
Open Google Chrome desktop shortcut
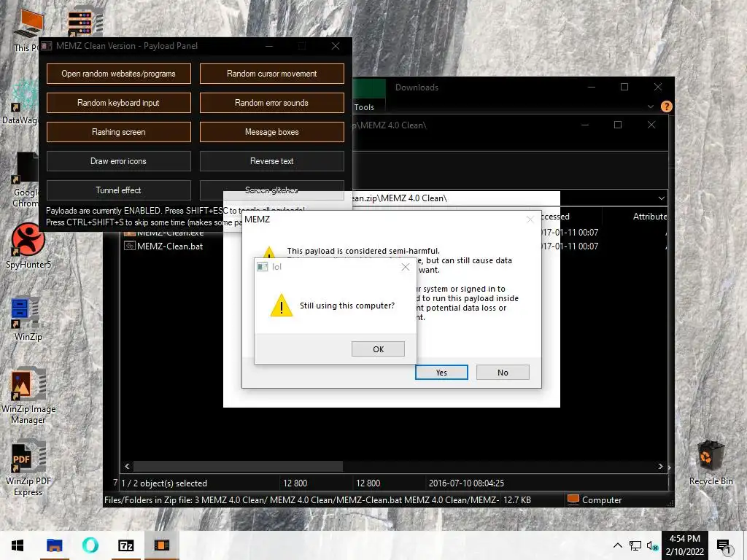tap(25, 181)
